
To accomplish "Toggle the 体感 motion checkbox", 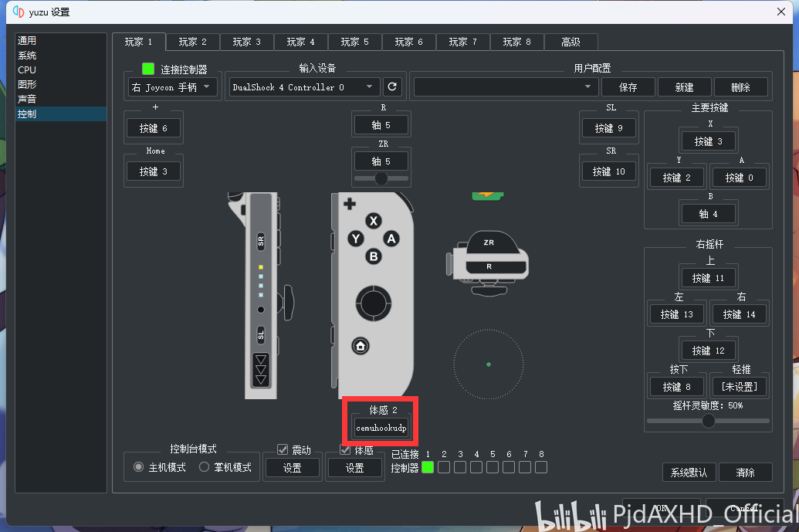I will (345, 449).
